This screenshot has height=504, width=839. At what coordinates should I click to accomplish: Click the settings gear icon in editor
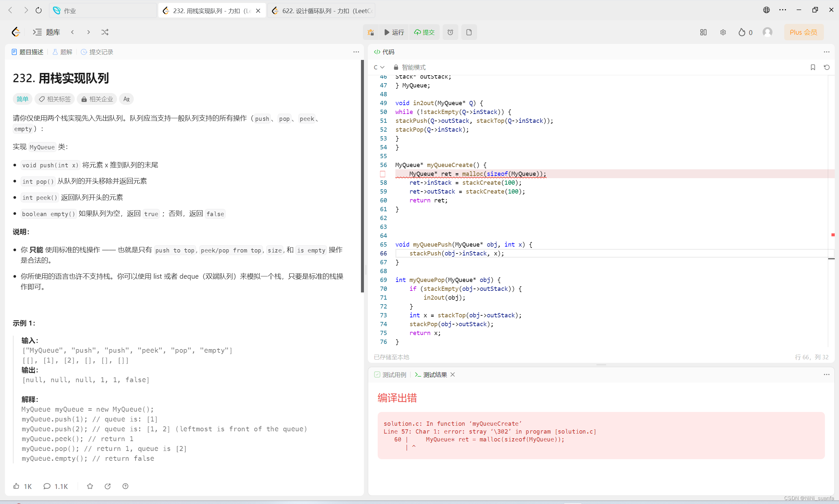(723, 32)
